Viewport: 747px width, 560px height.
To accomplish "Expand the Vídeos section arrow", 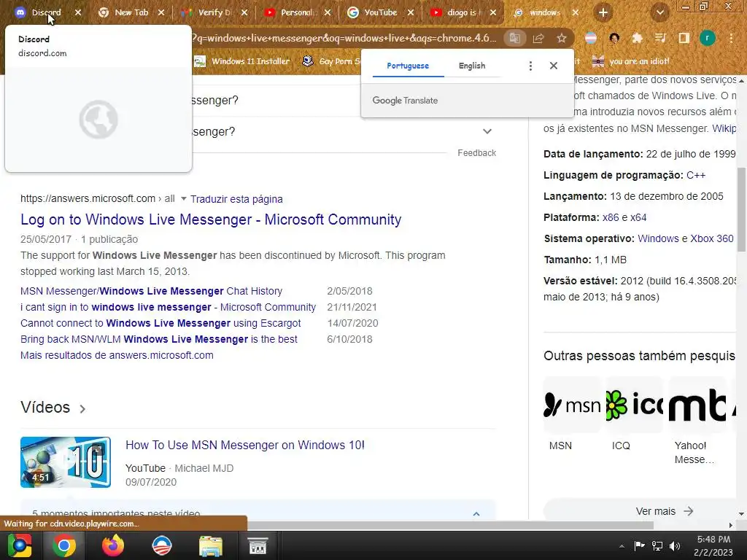I will pyautogui.click(x=82, y=408).
